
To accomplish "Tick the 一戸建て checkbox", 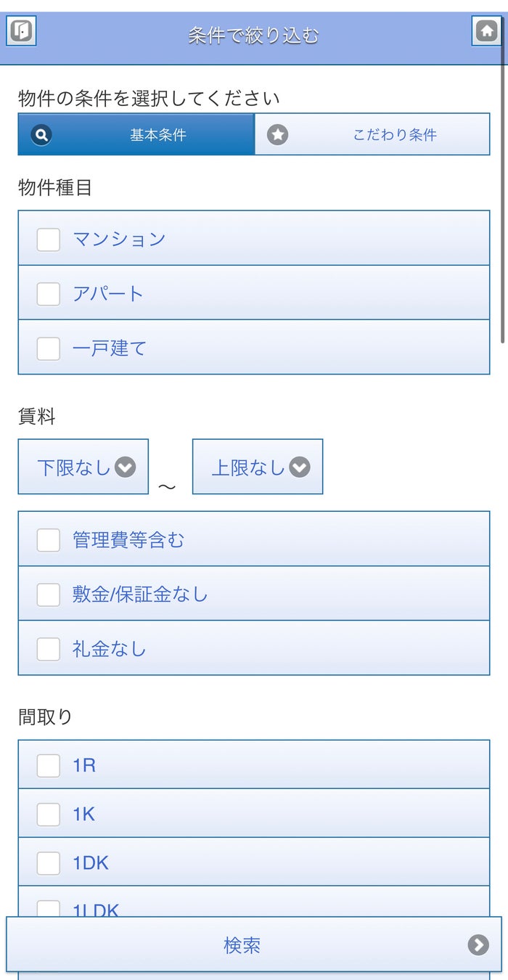I will (49, 348).
